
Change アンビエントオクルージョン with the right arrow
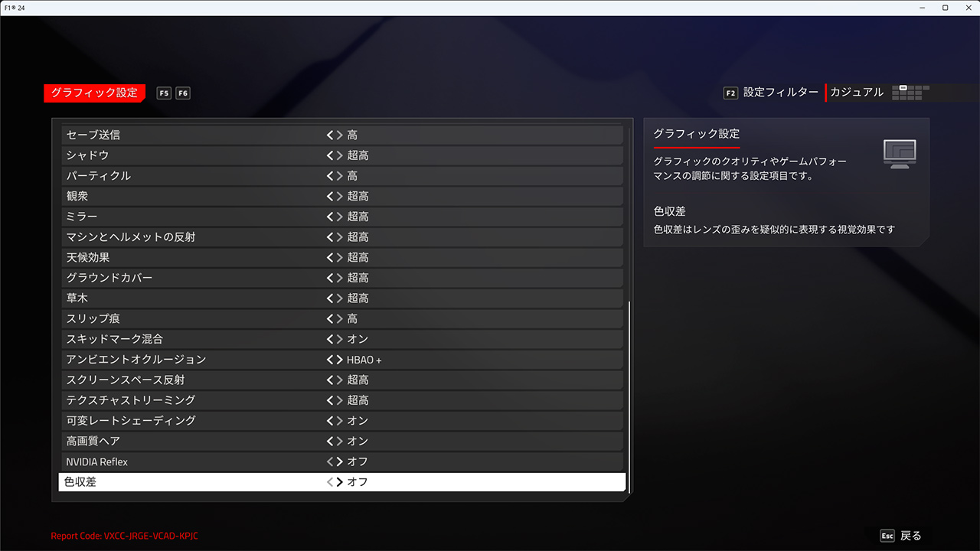pos(339,360)
